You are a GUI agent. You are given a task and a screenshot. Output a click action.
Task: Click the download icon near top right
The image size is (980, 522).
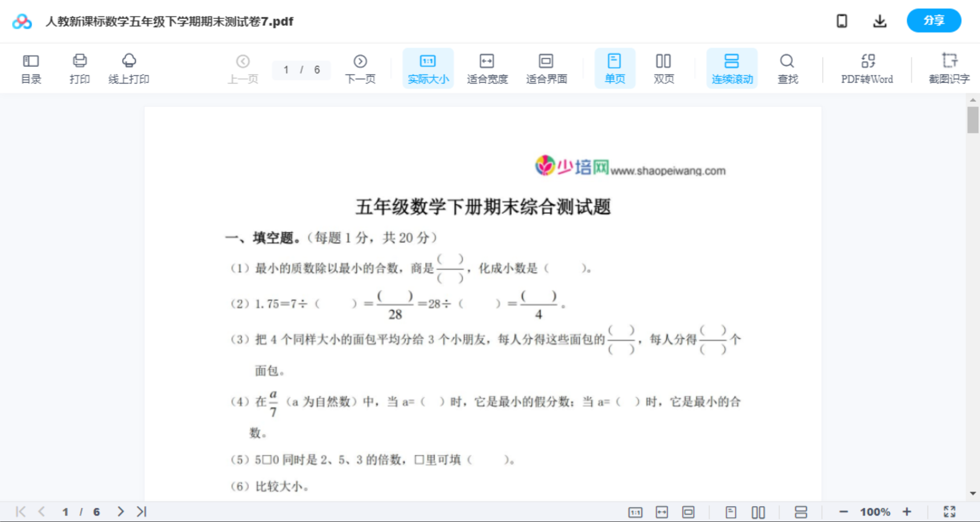(879, 20)
